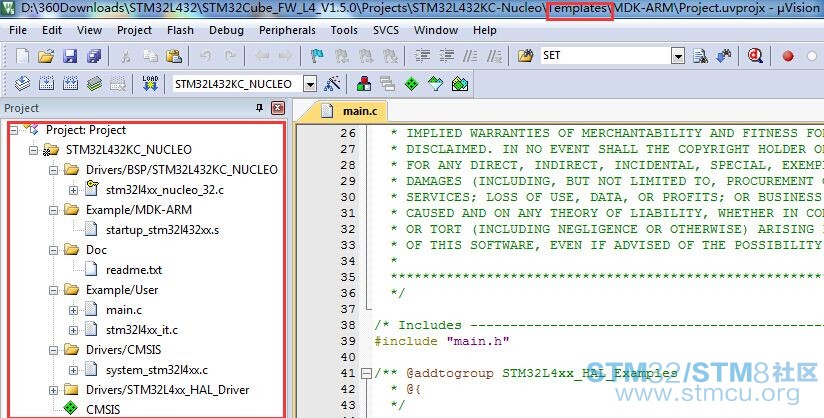Rebuild all target files with the Rebuild icon
The height and width of the screenshot is (418, 824).
pyautogui.click(x=70, y=84)
